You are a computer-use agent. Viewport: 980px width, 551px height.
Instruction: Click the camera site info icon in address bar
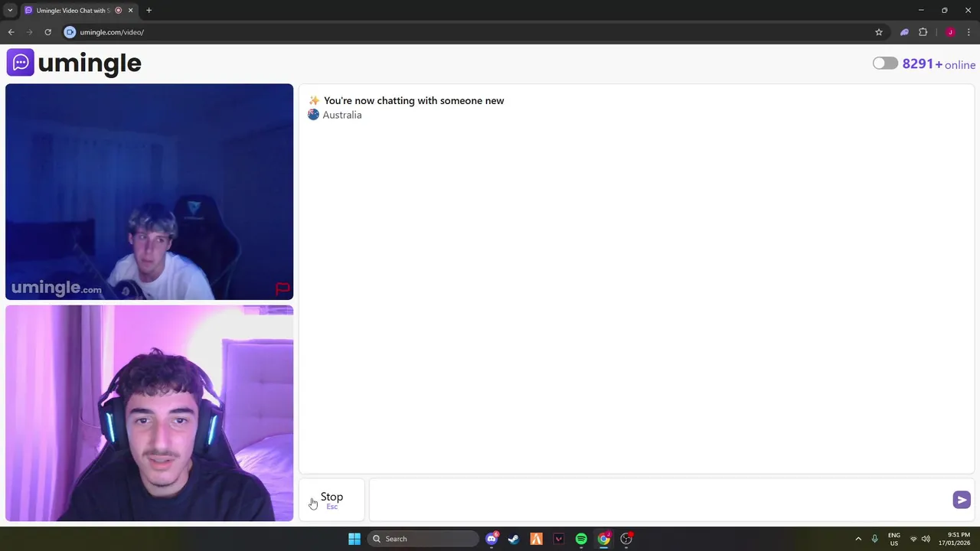point(70,32)
